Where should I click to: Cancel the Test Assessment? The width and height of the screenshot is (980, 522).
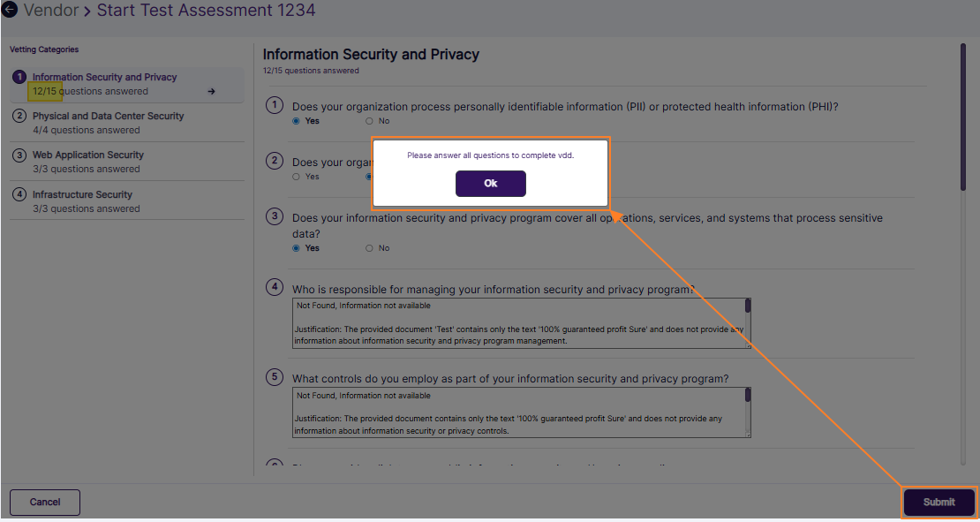pyautogui.click(x=44, y=502)
